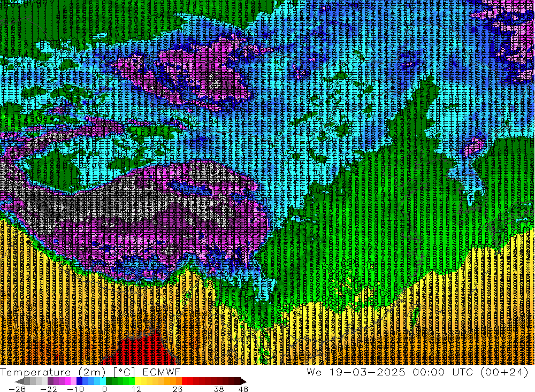Click the '0' legend value
Image resolution: width=535 pixels, height=392 pixels.
point(104,389)
